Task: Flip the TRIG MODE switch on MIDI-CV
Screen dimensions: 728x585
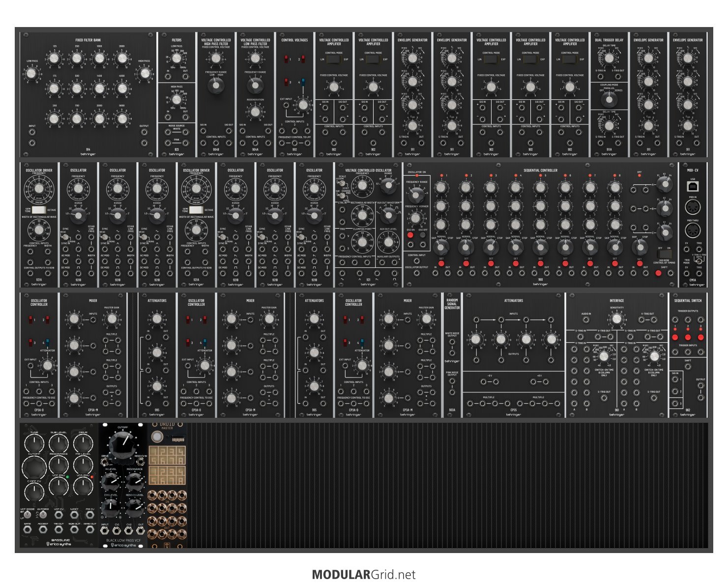Action: (698, 261)
